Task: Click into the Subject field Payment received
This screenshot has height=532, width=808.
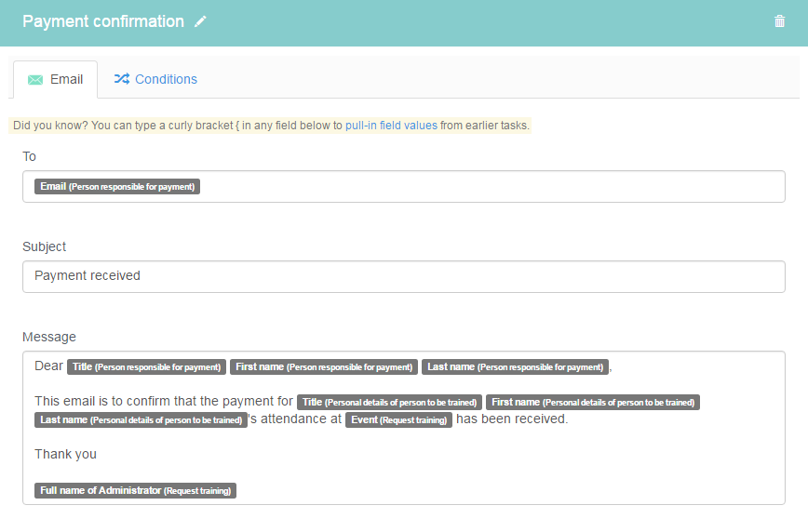Action: click(x=403, y=276)
